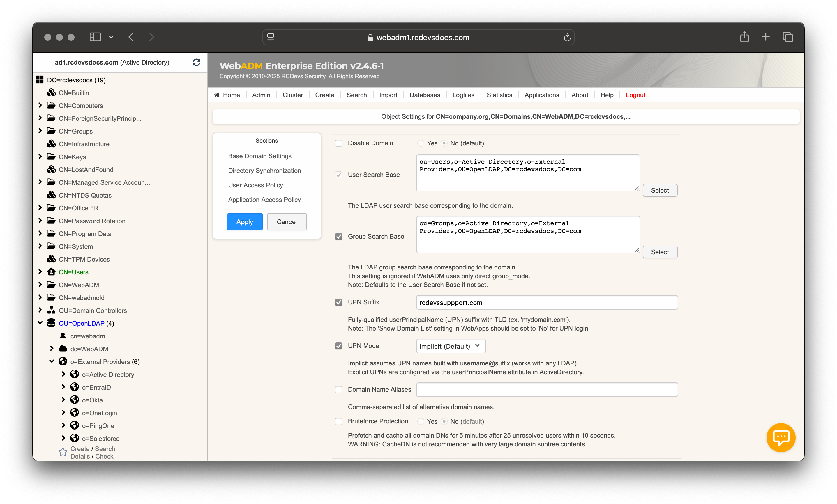Click the LDAP tree refresh icon
This screenshot has width=837, height=504.
point(196,63)
